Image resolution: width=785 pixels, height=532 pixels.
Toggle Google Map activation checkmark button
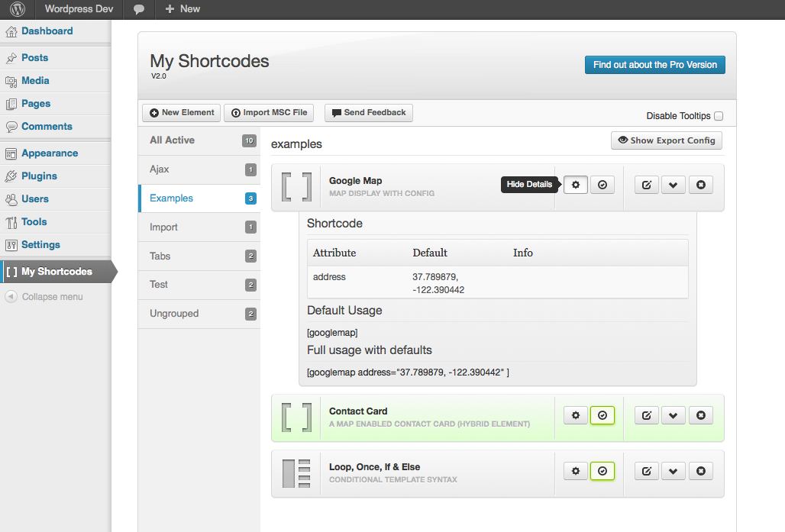coord(602,185)
